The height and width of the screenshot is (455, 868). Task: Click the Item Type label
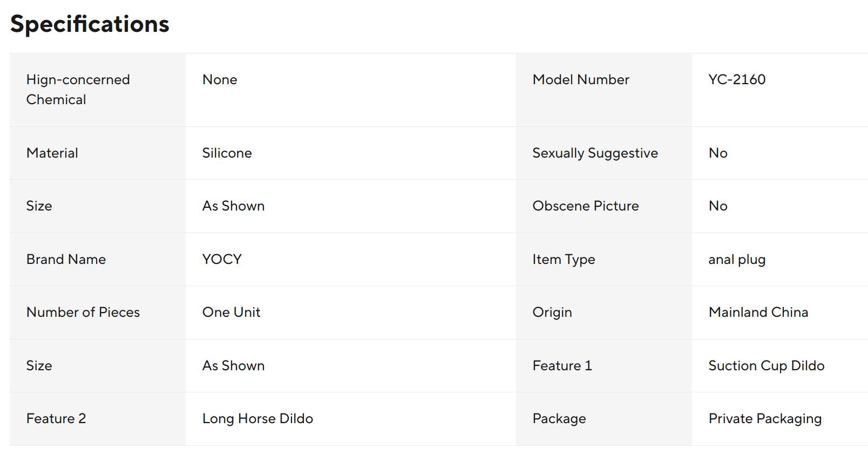click(564, 260)
